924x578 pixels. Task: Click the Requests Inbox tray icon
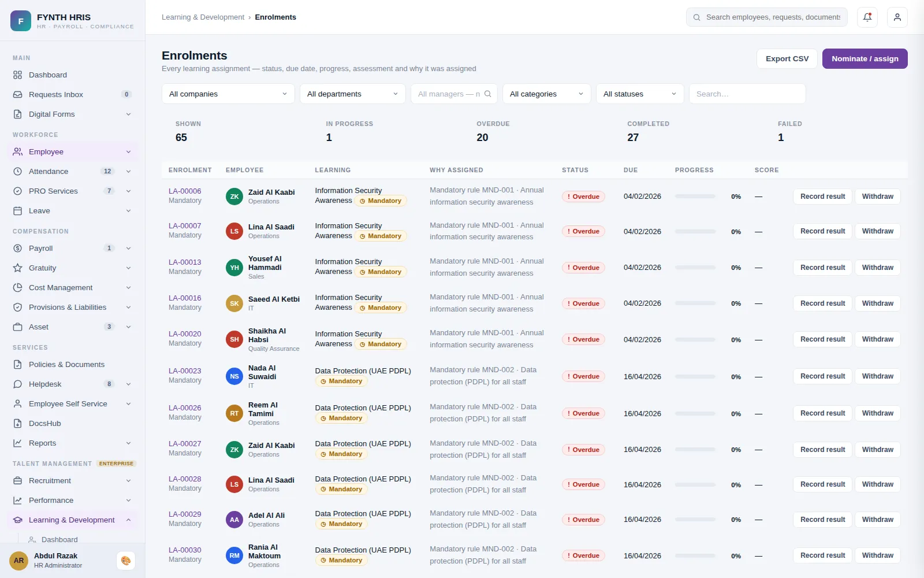[x=17, y=95]
